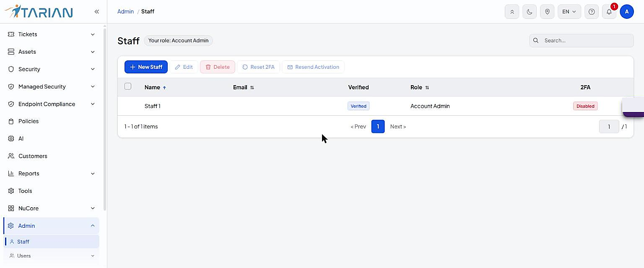This screenshot has width=644, height=268.
Task: Click the Resend Activation button
Action: pyautogui.click(x=313, y=67)
